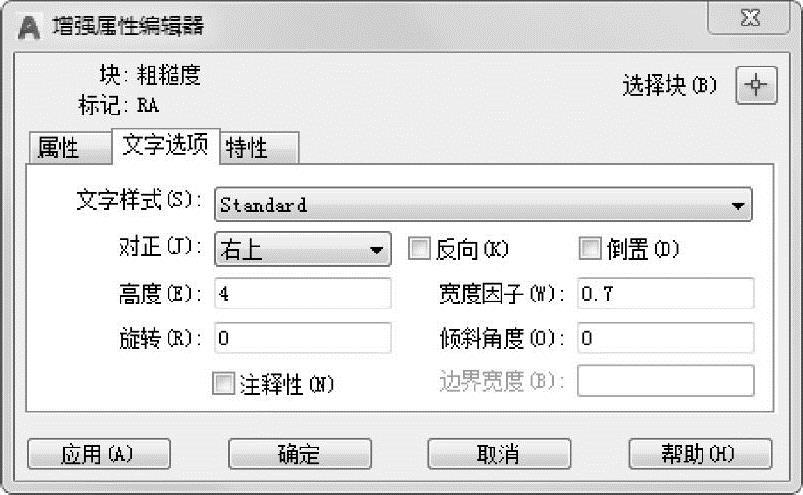Enable the 反向 (backwards) checkbox

click(420, 249)
